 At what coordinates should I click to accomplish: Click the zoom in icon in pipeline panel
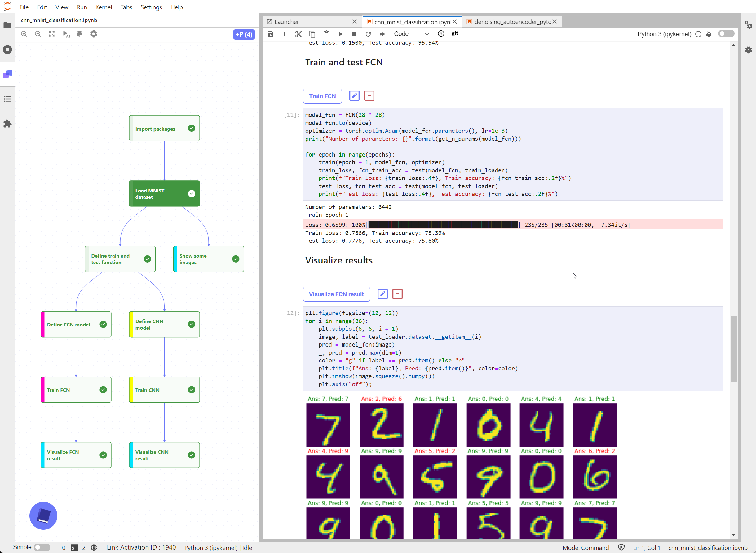[x=24, y=34]
